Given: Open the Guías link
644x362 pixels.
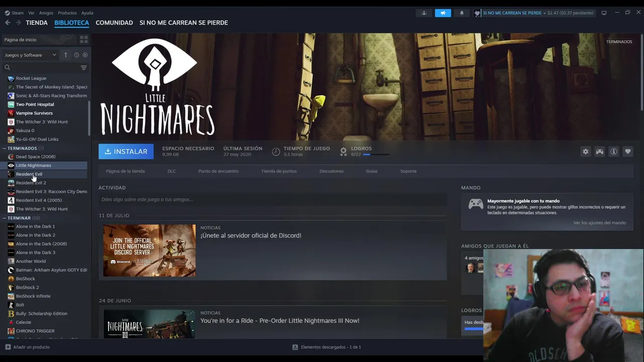Looking at the screenshot, I should tap(372, 171).
